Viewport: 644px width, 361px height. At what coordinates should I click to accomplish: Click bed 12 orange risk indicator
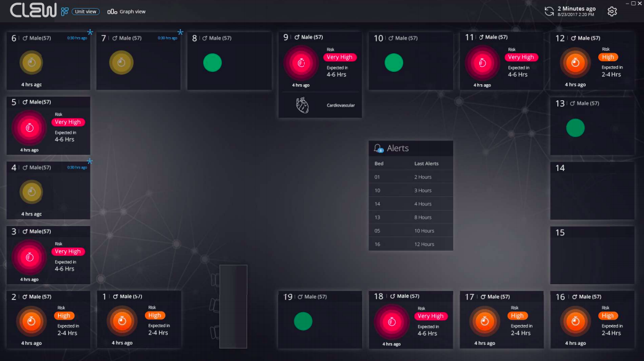coord(575,63)
